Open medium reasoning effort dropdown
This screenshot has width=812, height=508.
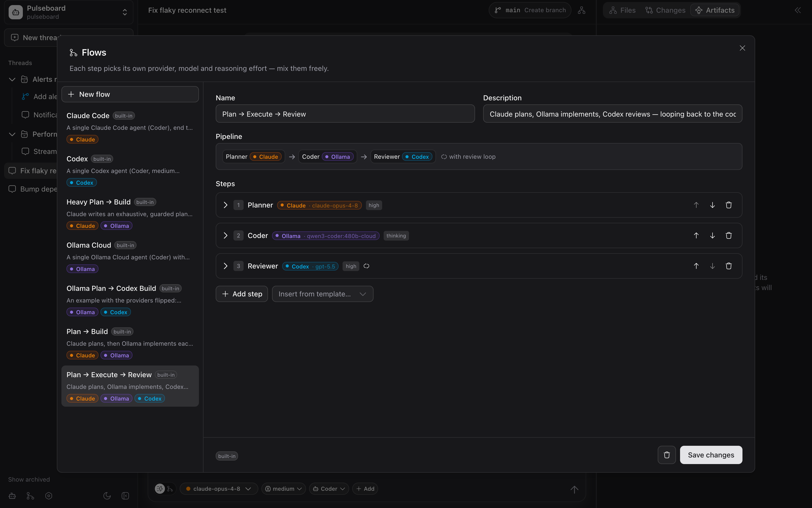(x=283, y=489)
